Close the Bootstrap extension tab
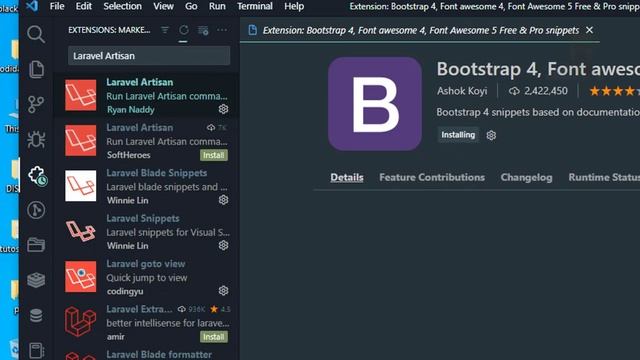Viewport: 640px width, 360px height. [589, 30]
